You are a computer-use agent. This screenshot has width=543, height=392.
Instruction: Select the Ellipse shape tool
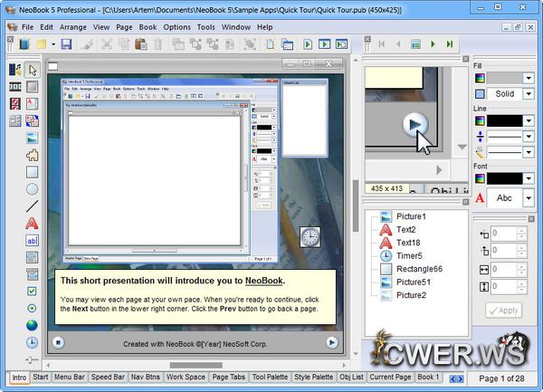32,189
